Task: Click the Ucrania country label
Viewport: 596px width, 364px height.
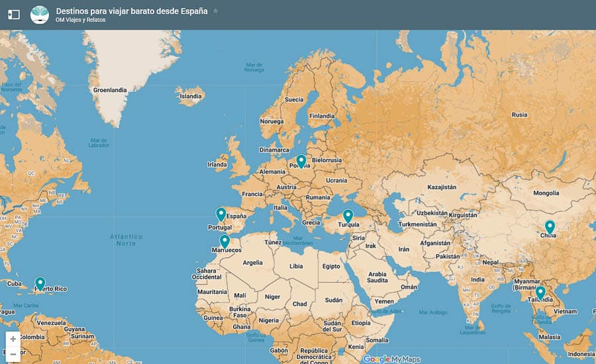Action: point(336,181)
